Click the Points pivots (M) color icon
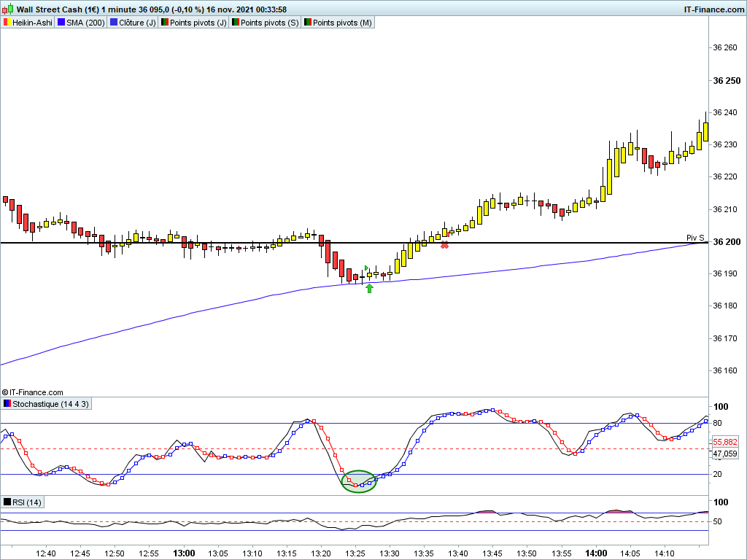 coord(307,23)
